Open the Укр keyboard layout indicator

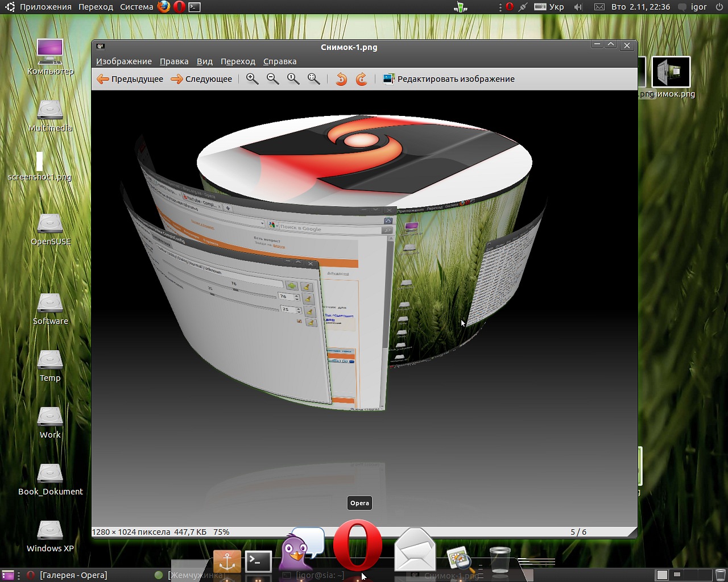pos(550,7)
